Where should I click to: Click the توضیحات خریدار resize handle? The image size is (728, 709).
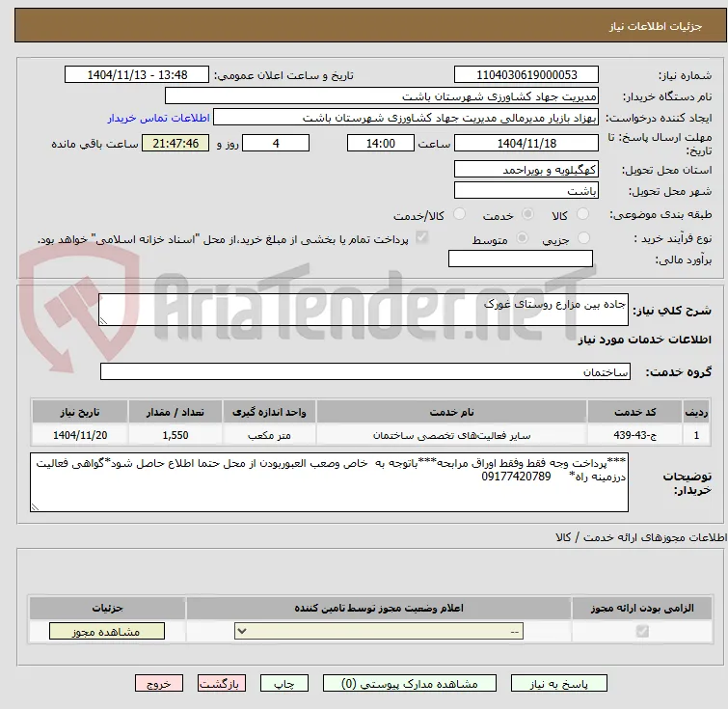pos(36,506)
